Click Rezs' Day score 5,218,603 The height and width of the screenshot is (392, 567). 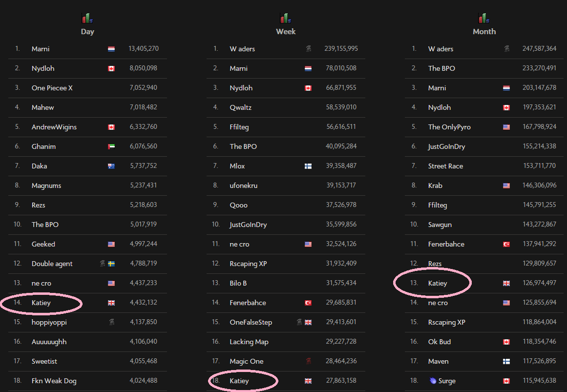(x=144, y=205)
